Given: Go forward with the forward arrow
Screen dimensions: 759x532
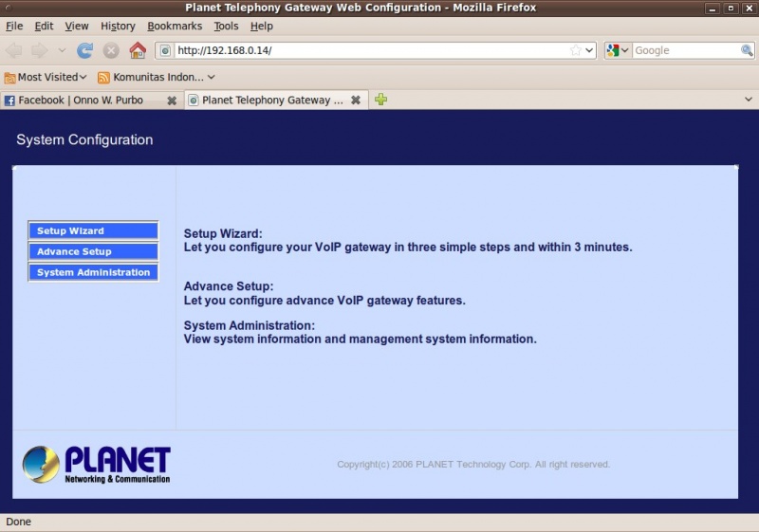Looking at the screenshot, I should point(40,50).
